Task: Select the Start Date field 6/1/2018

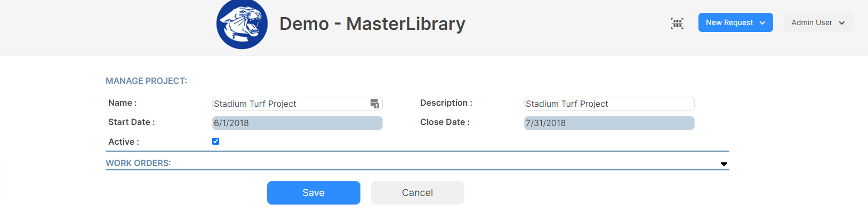Action: pyautogui.click(x=298, y=123)
